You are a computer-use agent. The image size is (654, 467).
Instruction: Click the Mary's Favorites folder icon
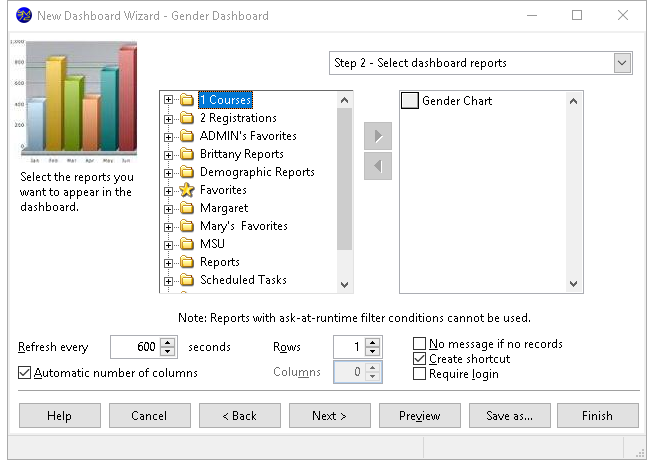187,226
